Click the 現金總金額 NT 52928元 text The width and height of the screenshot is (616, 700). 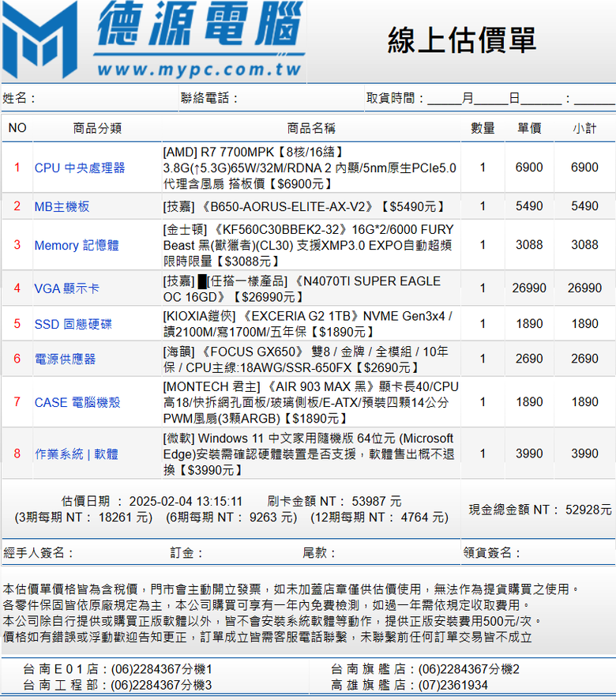[x=540, y=510]
